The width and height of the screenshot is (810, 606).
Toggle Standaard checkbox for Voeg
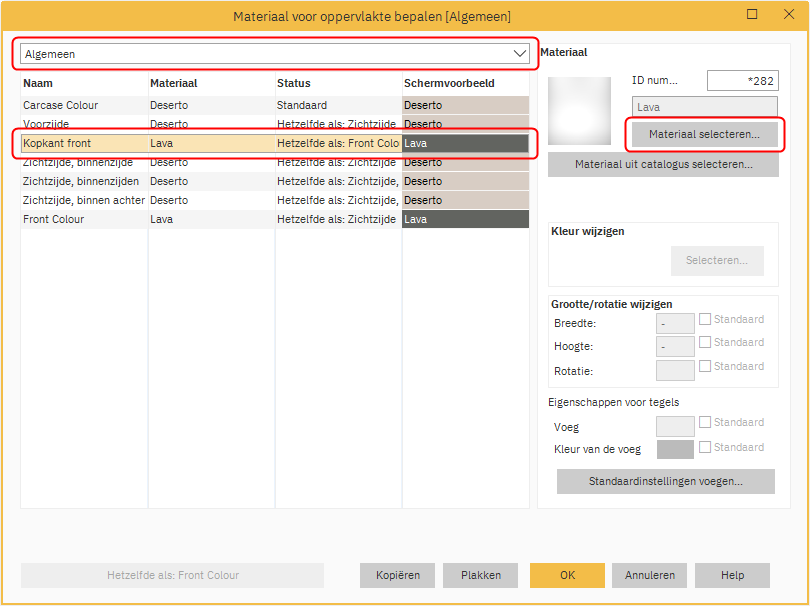[705, 423]
